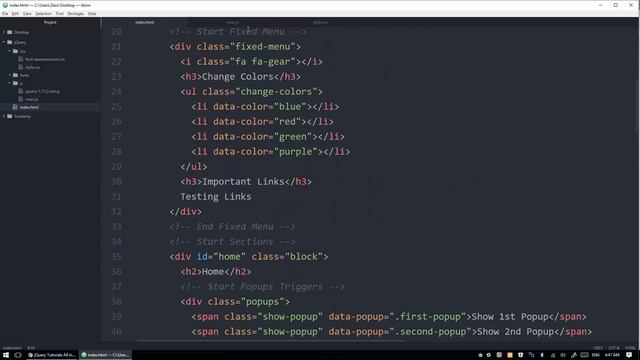Switch to the second editor tab
This screenshot has height=360, width=640.
click(x=232, y=22)
